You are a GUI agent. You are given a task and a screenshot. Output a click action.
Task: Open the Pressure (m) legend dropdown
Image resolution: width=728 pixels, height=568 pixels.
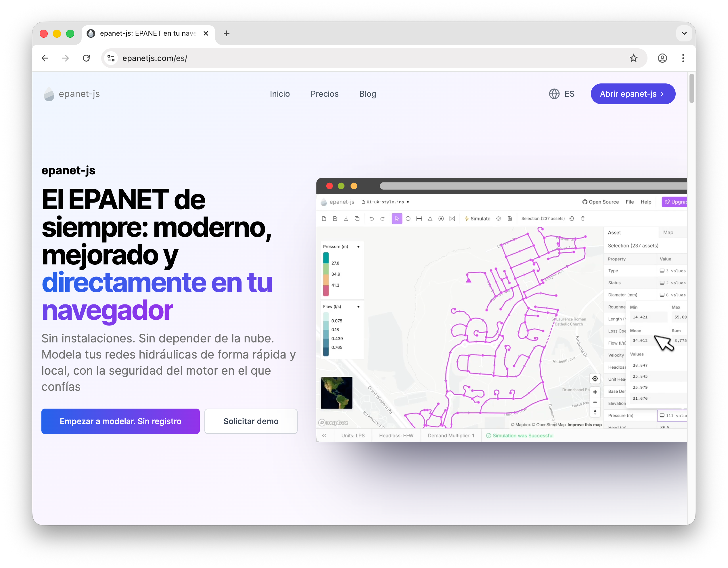click(358, 247)
